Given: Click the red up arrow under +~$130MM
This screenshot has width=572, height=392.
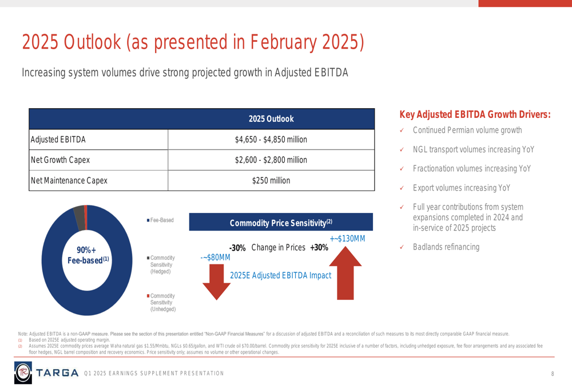Looking at the screenshot, I should tap(345, 273).
